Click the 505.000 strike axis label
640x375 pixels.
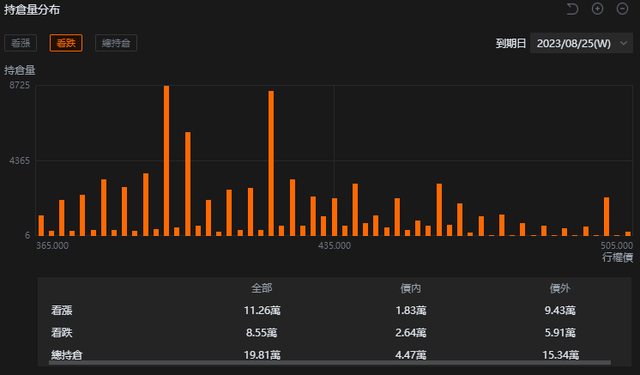pos(617,246)
